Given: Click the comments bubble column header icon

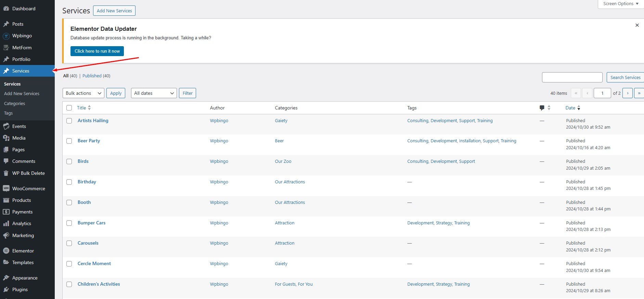Looking at the screenshot, I should pyautogui.click(x=542, y=108).
